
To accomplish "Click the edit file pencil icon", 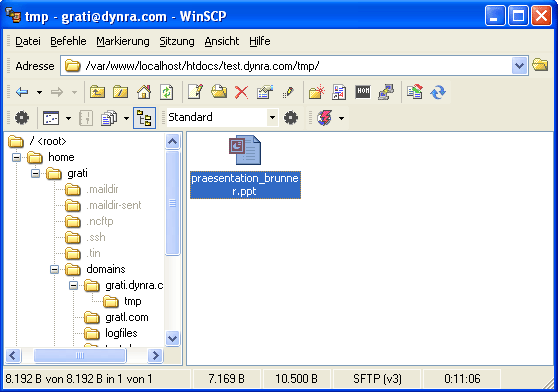I will click(195, 92).
